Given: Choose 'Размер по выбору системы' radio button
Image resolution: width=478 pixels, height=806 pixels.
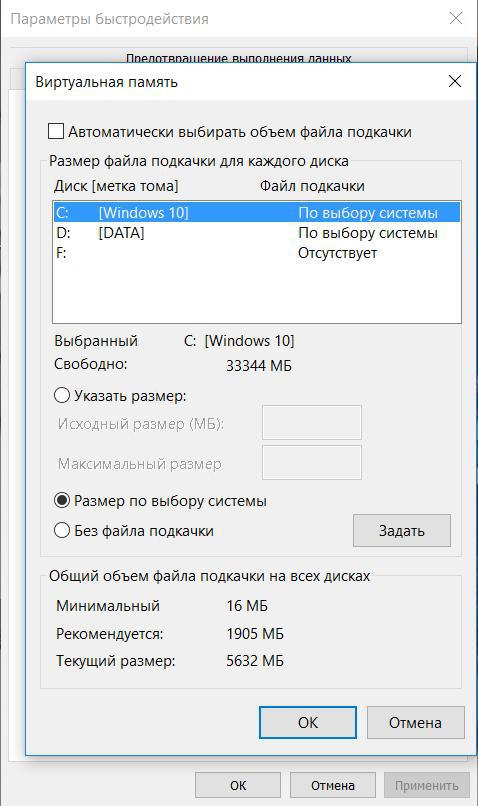Looking at the screenshot, I should point(62,500).
